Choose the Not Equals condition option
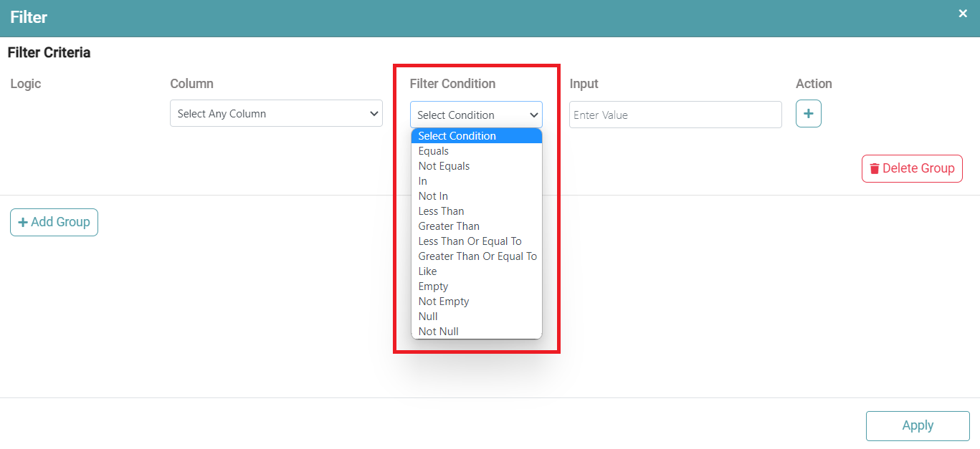 point(444,166)
